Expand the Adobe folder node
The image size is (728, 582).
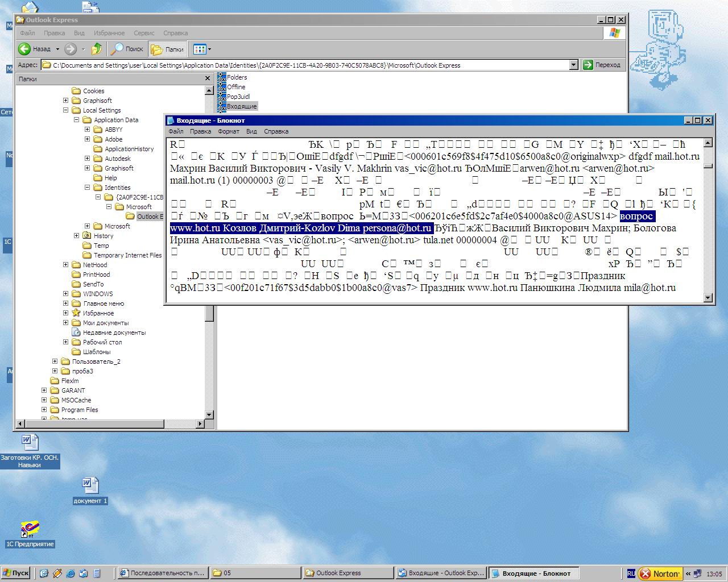[x=87, y=139]
